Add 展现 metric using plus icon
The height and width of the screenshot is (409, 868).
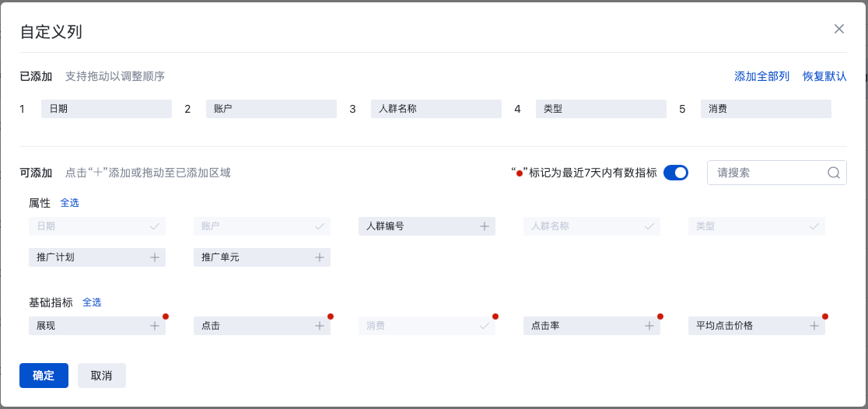click(x=154, y=326)
